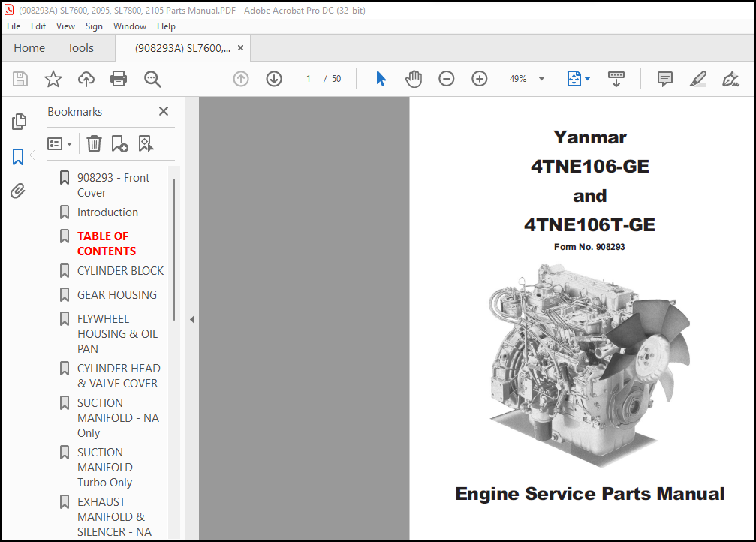Open zoom level dropdown
Image resolution: width=756 pixels, height=542 pixels.
click(541, 79)
